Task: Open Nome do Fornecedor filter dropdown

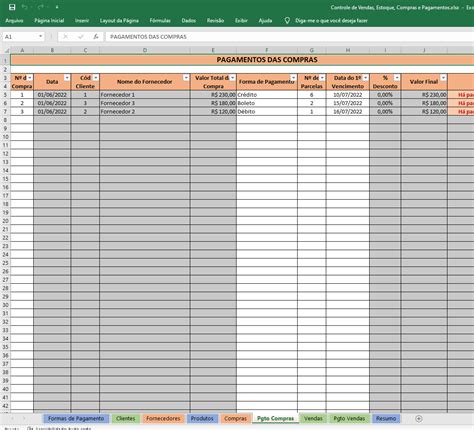Action: [186, 78]
